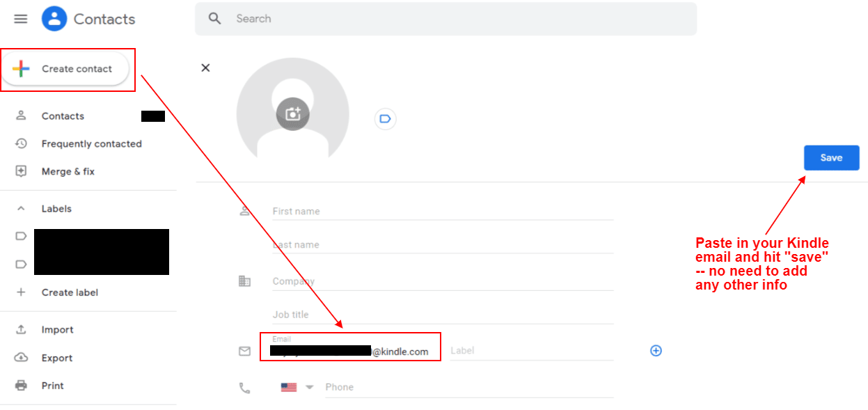Add another email with plus icon
The height and width of the screenshot is (410, 868).
pyautogui.click(x=656, y=351)
